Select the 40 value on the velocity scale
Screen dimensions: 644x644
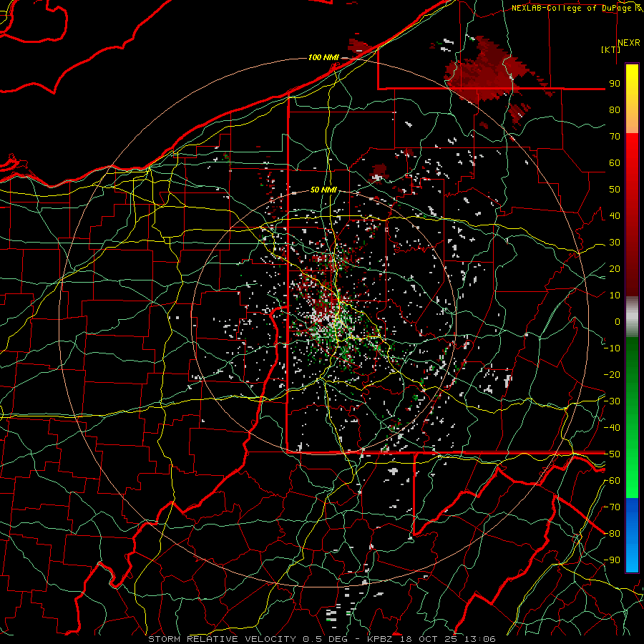pos(615,216)
